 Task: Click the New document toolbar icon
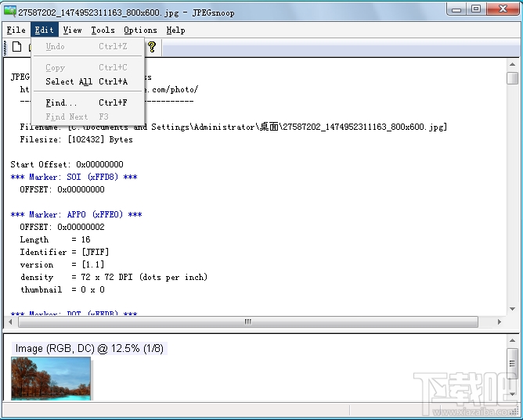(x=16, y=47)
